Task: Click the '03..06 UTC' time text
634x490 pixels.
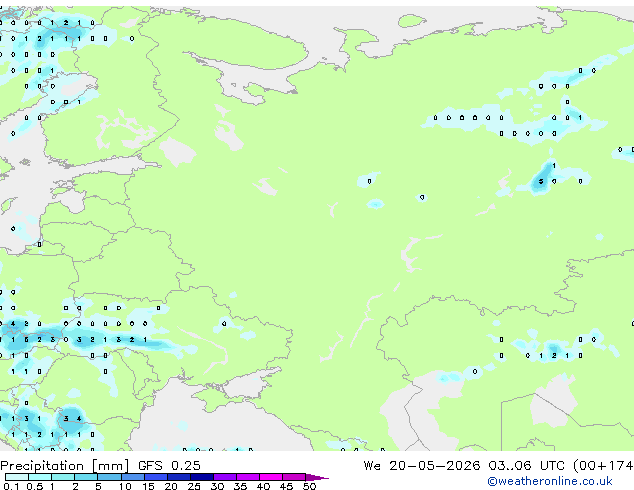Action: click(526, 466)
